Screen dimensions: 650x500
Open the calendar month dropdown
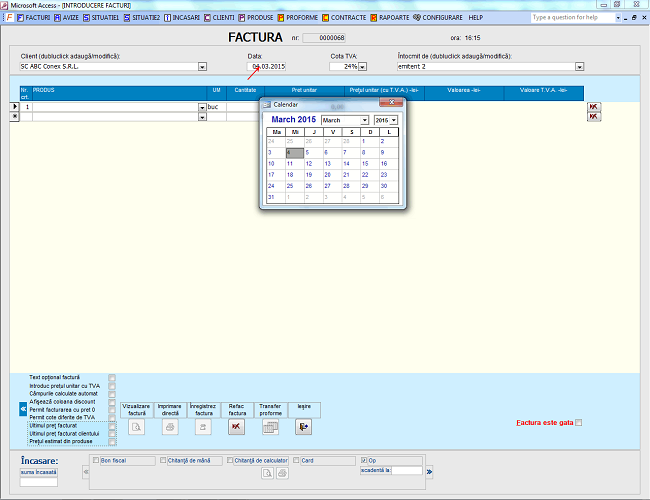[364, 120]
